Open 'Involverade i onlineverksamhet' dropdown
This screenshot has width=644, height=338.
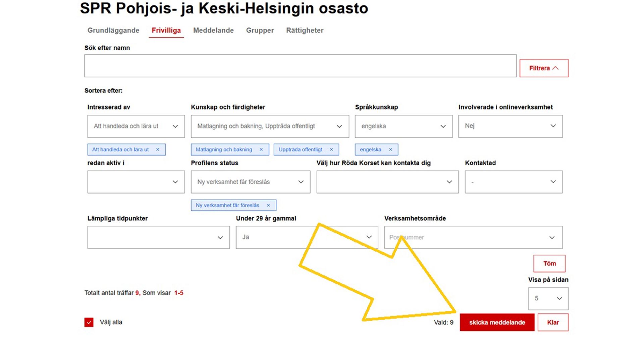510,126
